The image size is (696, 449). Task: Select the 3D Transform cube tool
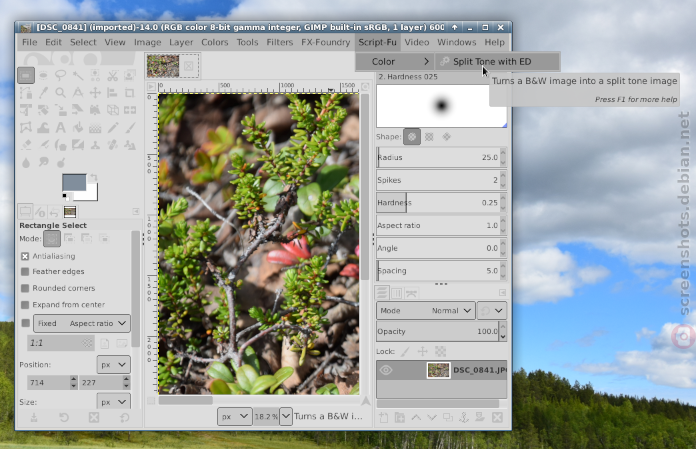(112, 110)
